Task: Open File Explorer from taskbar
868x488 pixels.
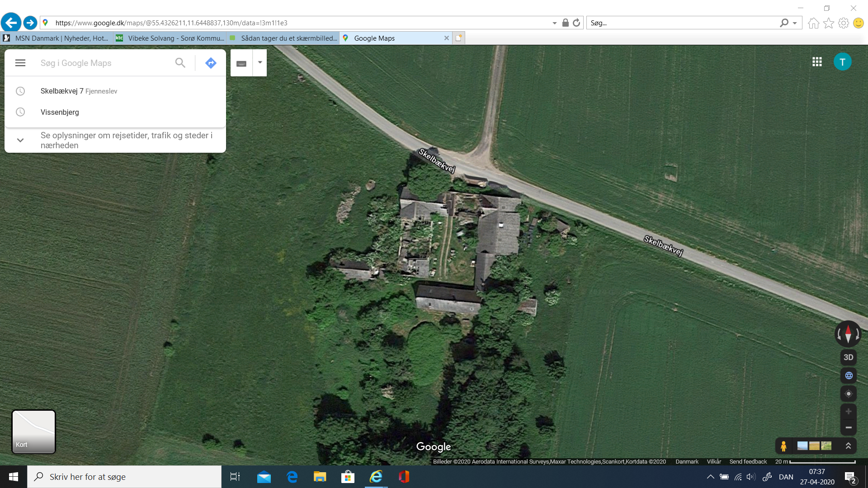Action: click(x=320, y=477)
